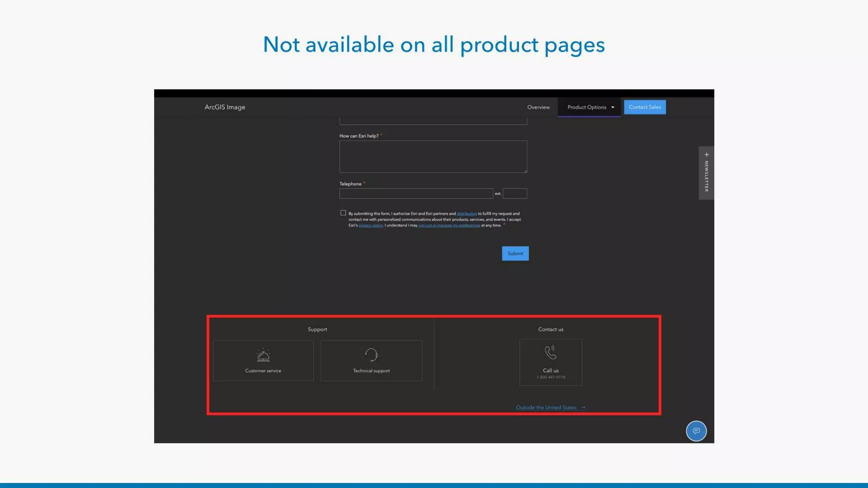Click the Customer service bell icon
This screenshot has height=488, width=868.
(x=263, y=355)
